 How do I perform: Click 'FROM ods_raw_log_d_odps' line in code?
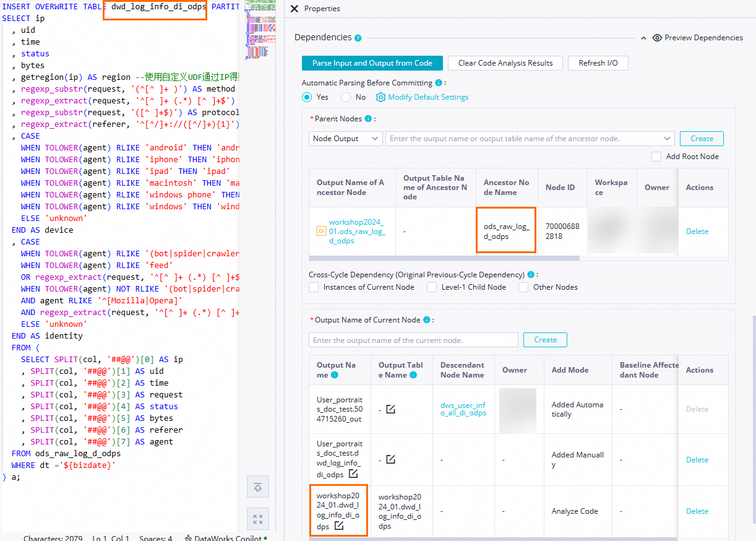[66, 454]
